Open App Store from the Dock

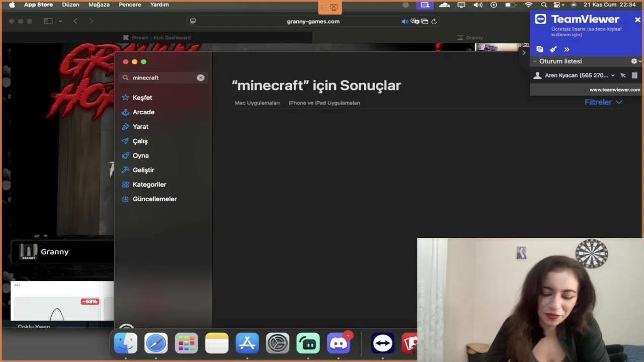coord(247,343)
